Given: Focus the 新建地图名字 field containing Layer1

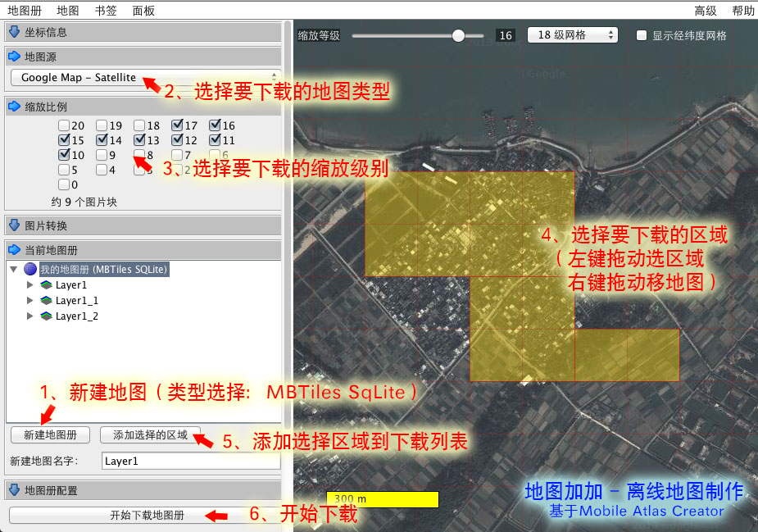Looking at the screenshot, I should pyautogui.click(x=191, y=461).
